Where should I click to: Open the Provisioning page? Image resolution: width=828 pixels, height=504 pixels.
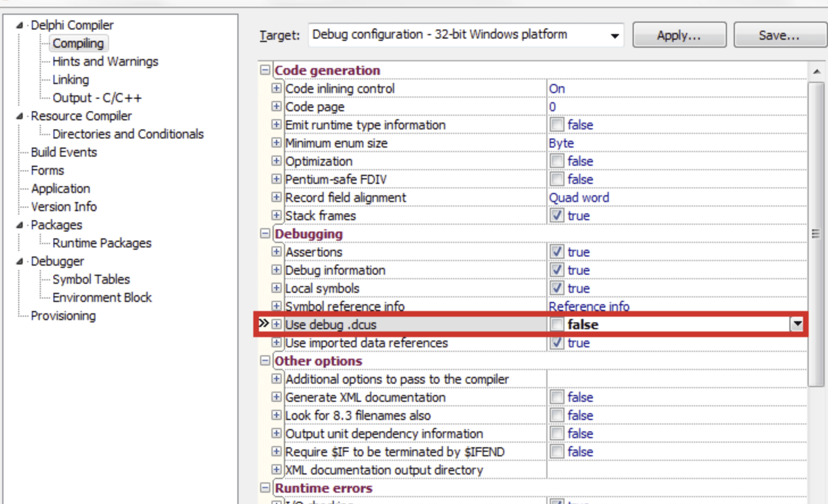coord(63,316)
